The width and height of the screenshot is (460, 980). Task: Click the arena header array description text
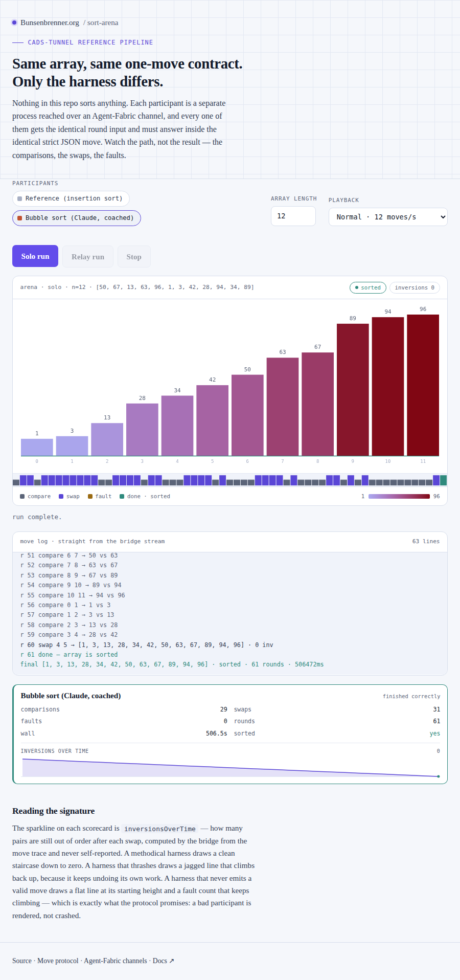coord(137,287)
